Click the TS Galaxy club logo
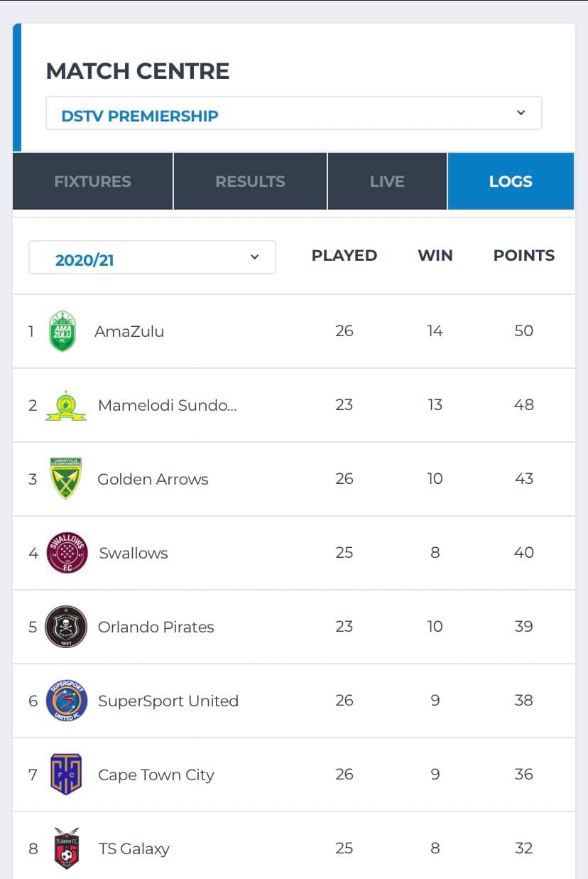The image size is (588, 879). click(x=67, y=848)
